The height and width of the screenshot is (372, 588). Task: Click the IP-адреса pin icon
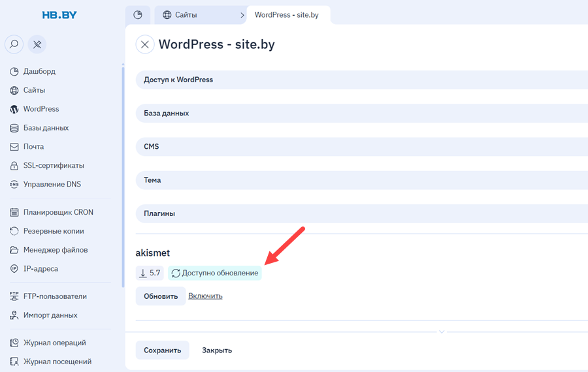[14, 269]
